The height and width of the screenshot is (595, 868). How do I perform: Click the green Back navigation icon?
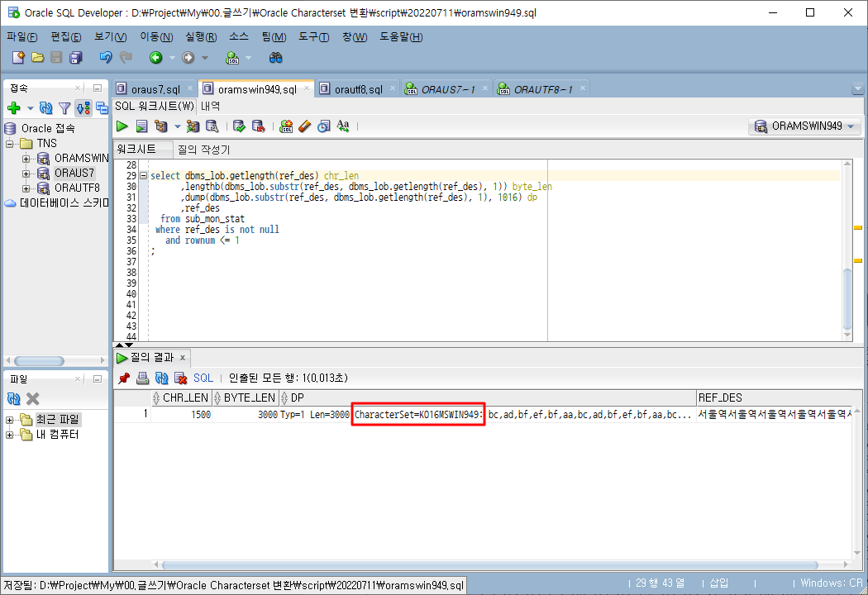(156, 57)
